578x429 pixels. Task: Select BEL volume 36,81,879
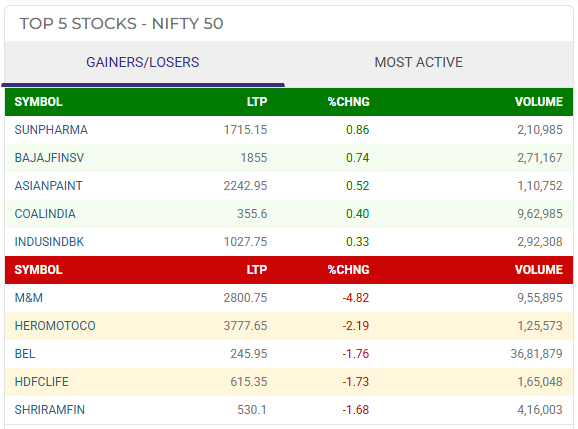(536, 354)
